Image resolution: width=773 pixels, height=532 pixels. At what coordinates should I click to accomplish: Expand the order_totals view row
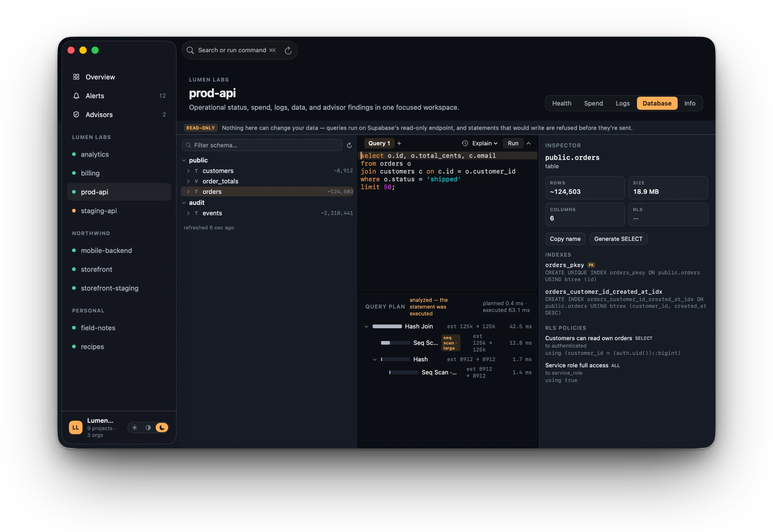click(188, 181)
